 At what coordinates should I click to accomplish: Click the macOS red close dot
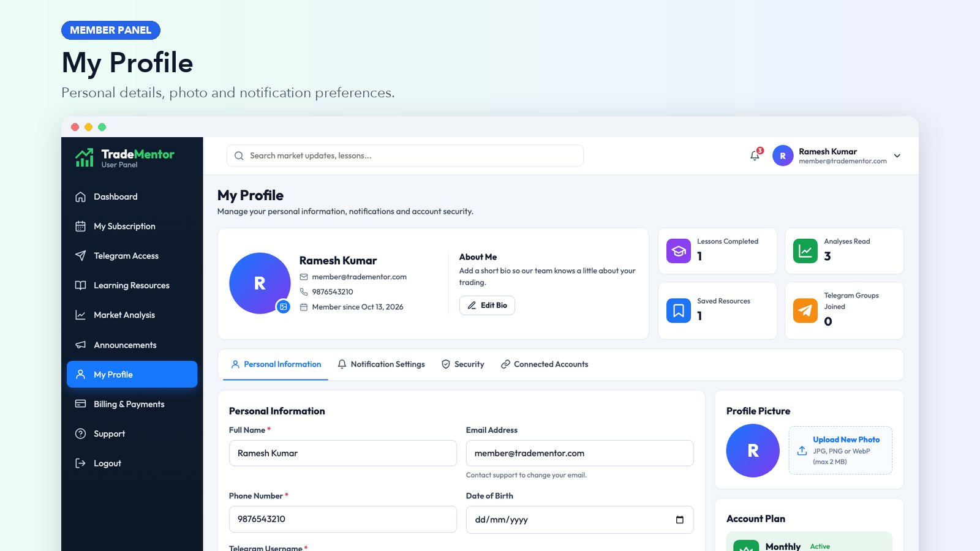75,127
